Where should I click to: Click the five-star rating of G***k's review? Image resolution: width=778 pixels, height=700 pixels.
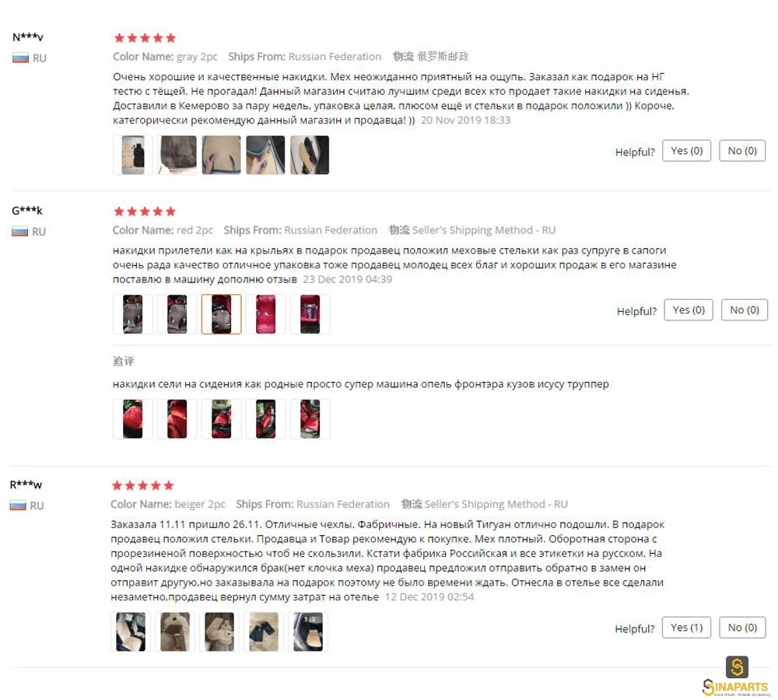point(145,212)
